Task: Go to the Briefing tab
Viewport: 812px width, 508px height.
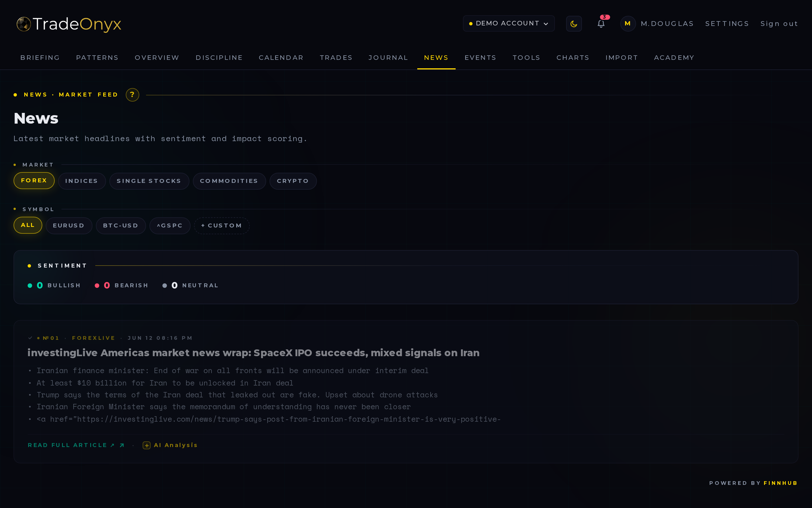Action: [40, 58]
